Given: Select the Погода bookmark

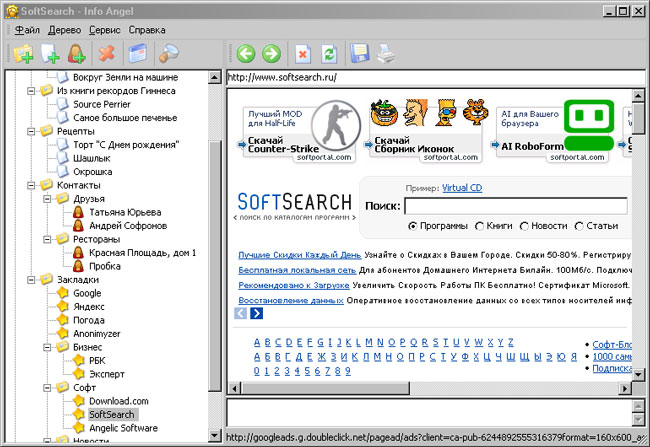Looking at the screenshot, I should 88,320.
